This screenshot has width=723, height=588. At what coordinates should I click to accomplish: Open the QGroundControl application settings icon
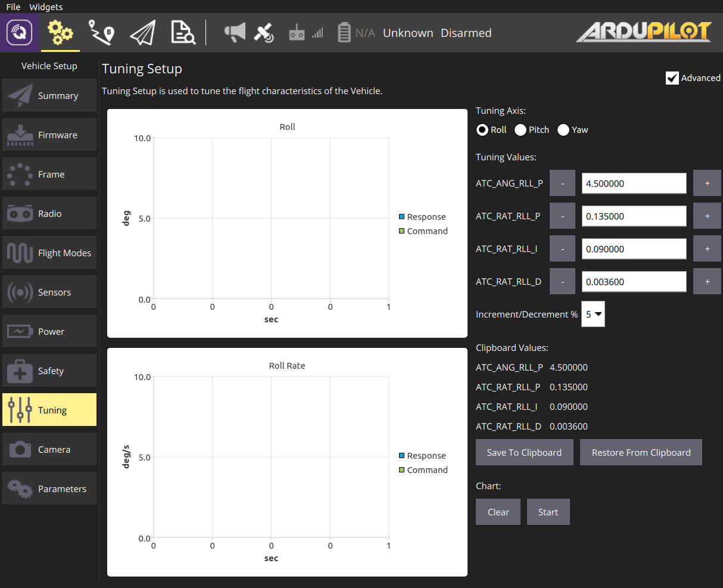click(19, 32)
